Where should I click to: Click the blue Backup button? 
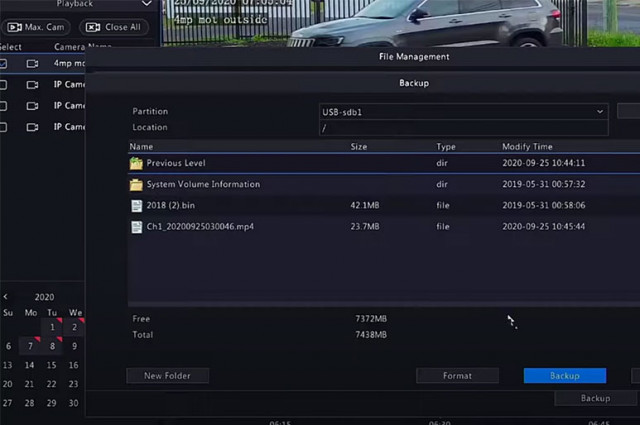(x=565, y=376)
